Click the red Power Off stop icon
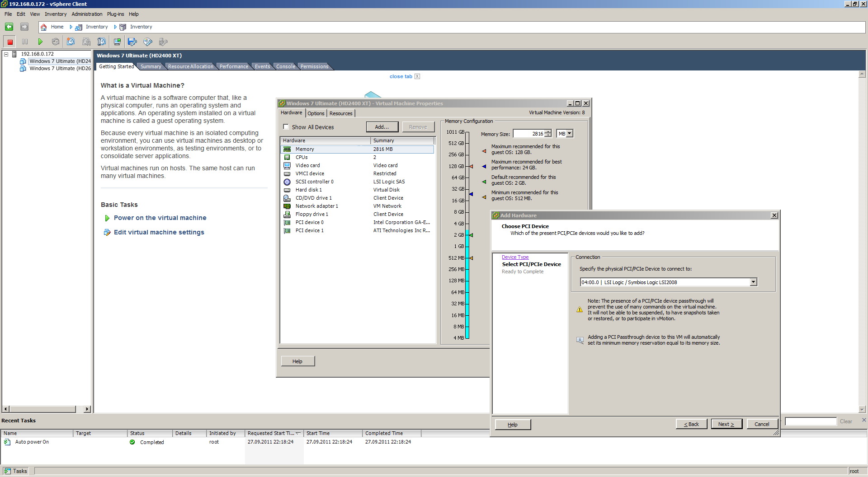The image size is (868, 477). [10, 42]
